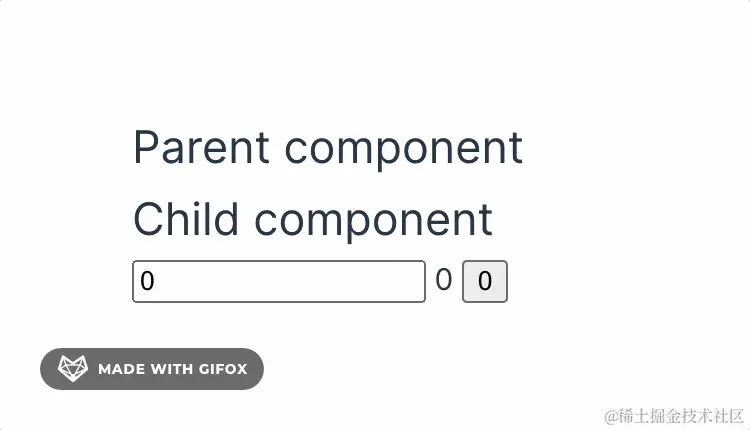Click the gray button labeled 0
750x430 pixels.
(485, 281)
